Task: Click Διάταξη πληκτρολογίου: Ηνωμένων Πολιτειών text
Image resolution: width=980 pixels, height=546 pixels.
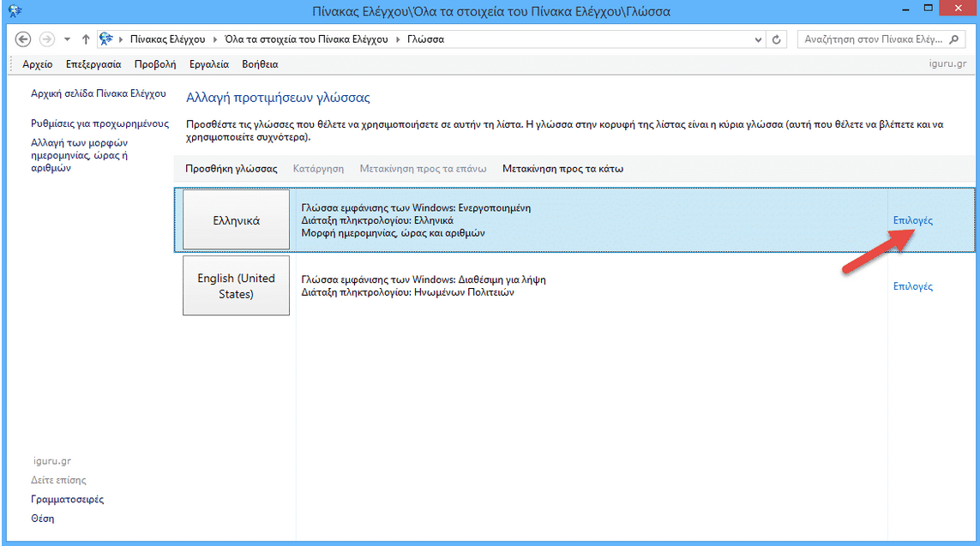Action: coord(407,292)
